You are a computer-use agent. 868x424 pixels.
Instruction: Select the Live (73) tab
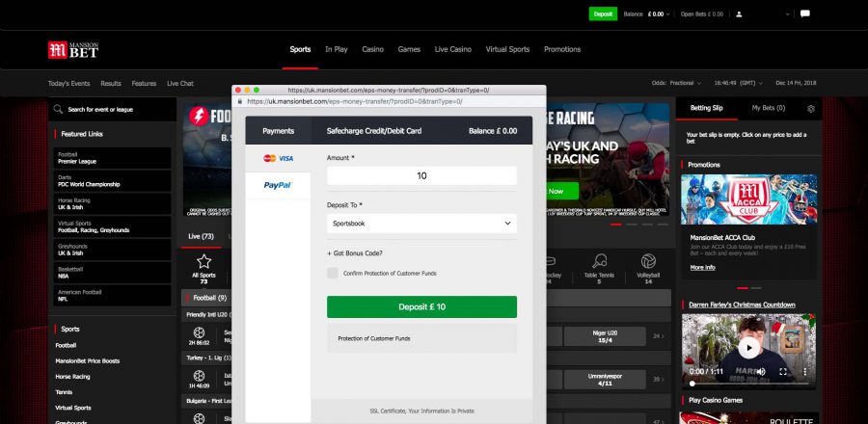click(x=201, y=236)
